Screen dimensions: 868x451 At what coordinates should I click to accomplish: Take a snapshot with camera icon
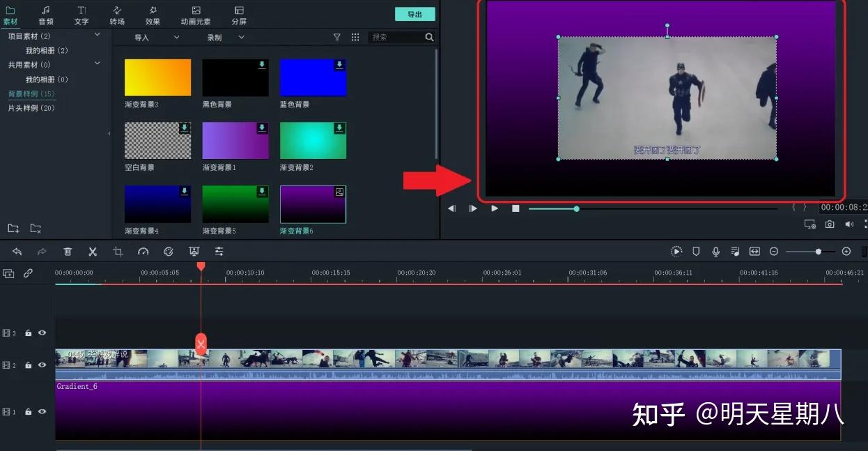pos(830,224)
